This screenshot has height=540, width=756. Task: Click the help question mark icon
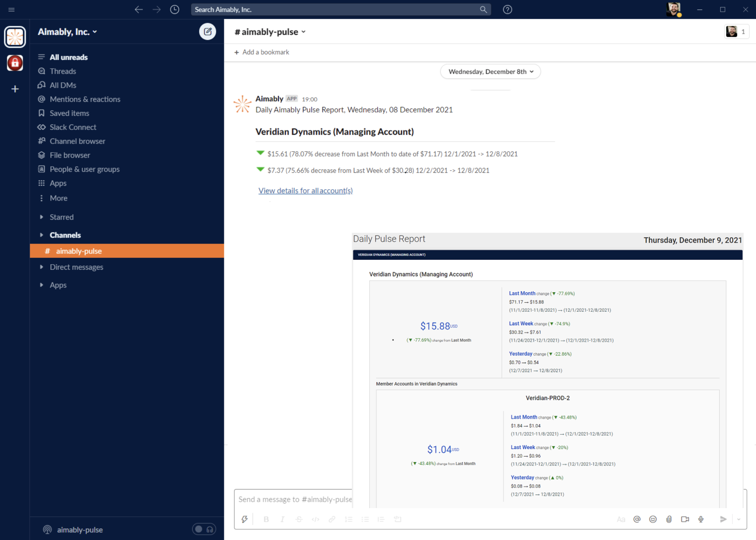tap(507, 10)
